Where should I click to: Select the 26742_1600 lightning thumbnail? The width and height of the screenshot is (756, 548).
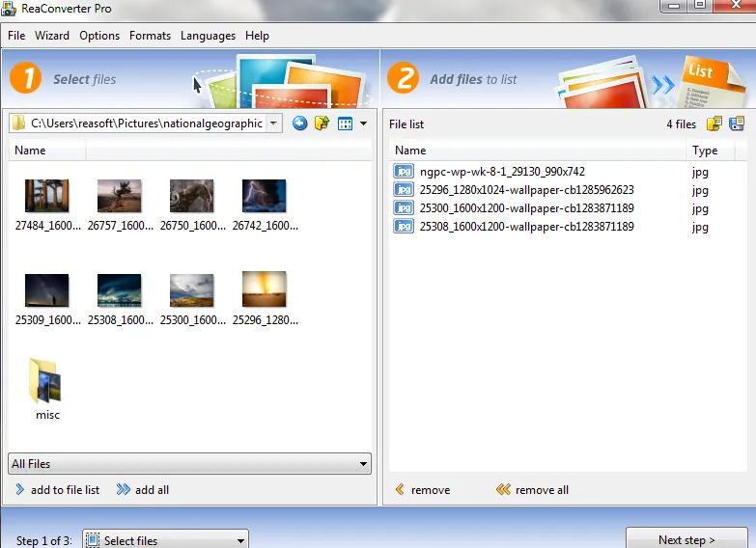tap(264, 196)
